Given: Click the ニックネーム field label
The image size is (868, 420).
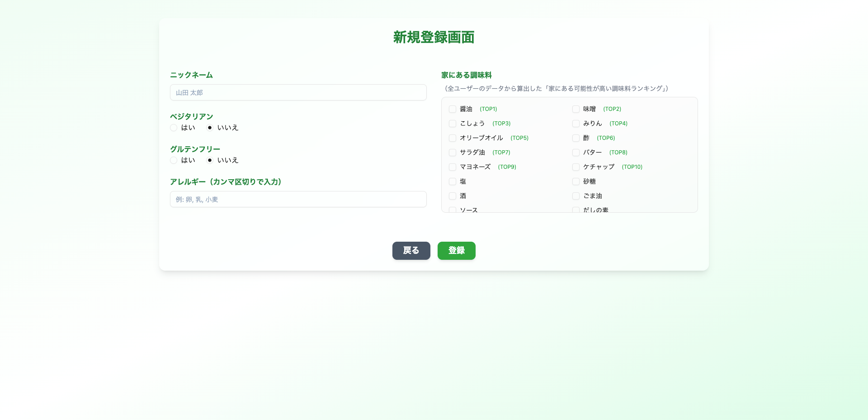Looking at the screenshot, I should [x=191, y=75].
